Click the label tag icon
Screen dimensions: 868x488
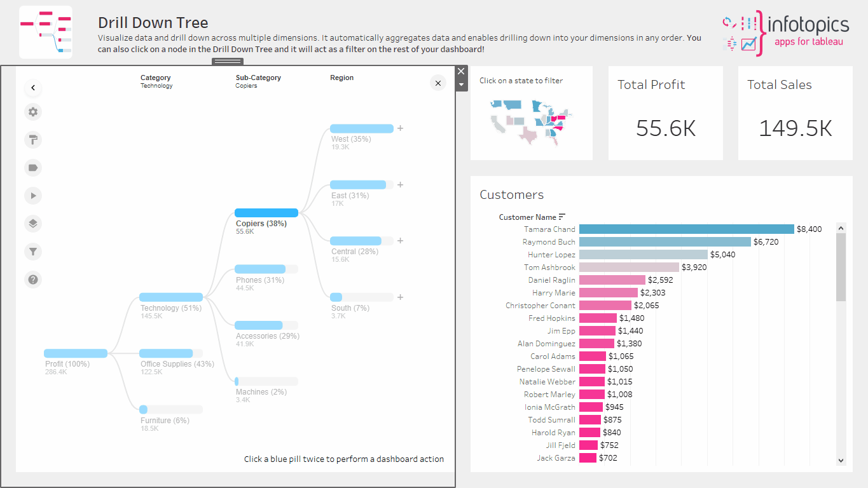(33, 167)
